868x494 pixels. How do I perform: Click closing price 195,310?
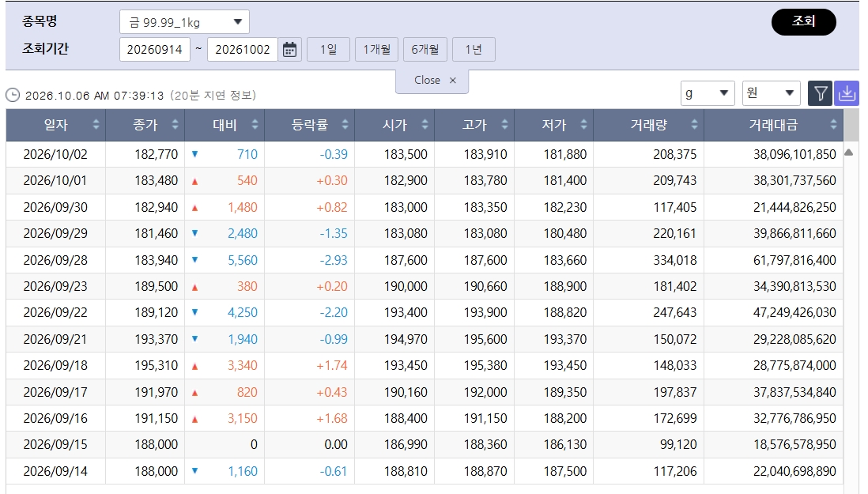(156, 366)
